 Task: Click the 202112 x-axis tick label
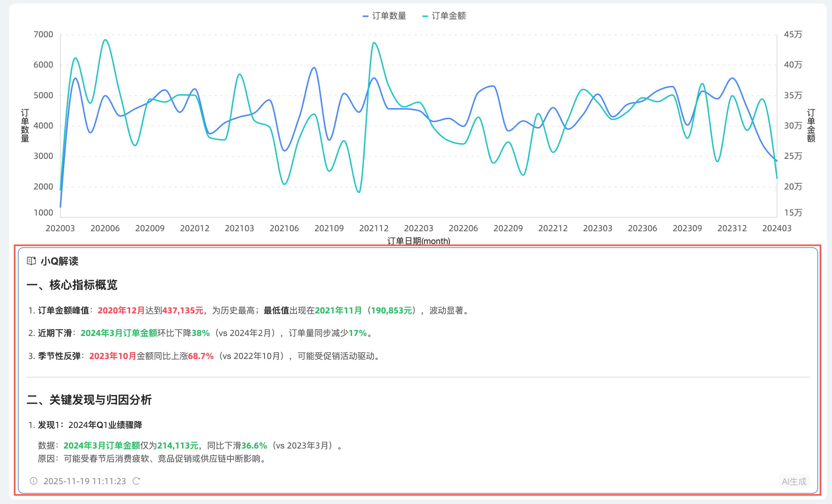[374, 228]
